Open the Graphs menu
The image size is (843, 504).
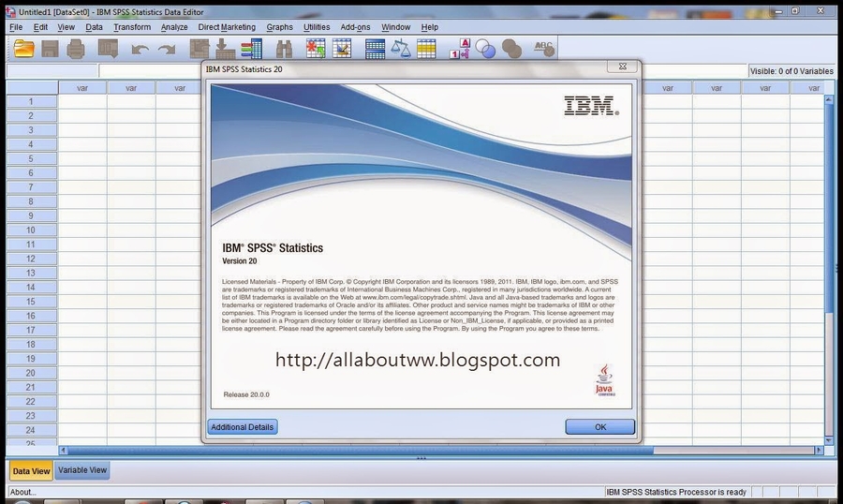click(x=279, y=27)
